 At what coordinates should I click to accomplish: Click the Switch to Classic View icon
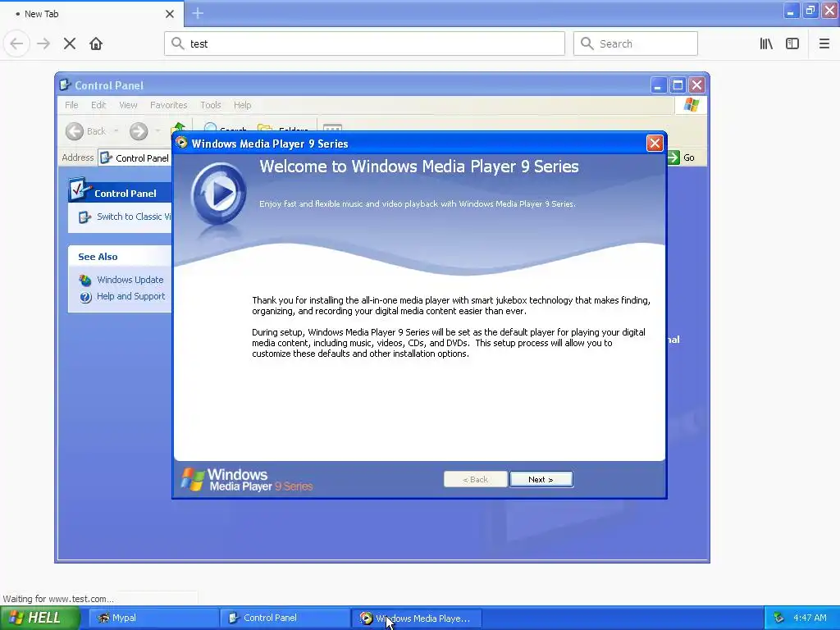tap(84, 217)
